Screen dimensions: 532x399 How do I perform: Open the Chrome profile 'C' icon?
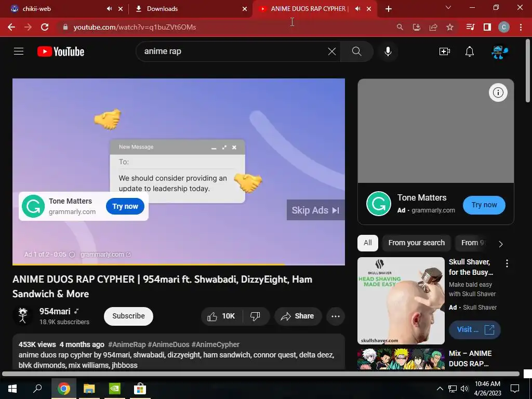tap(504, 27)
